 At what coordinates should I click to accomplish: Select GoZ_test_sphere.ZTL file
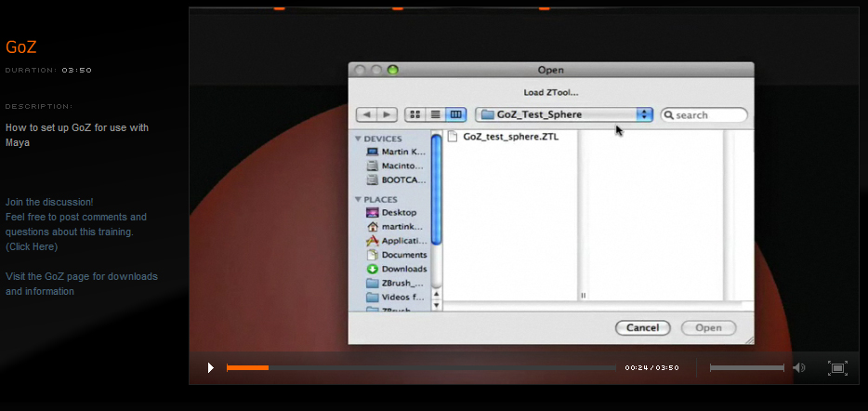[x=503, y=137]
